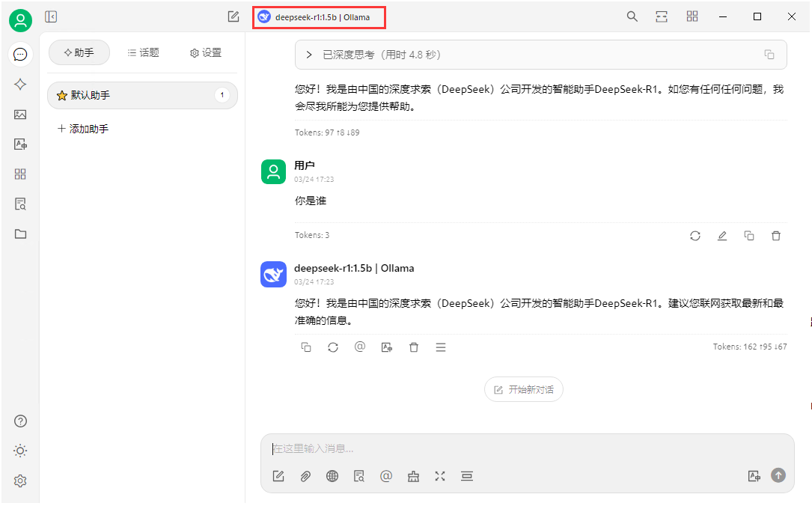Select the 默认助手 assistant
This screenshot has width=812, height=506.
click(x=142, y=95)
